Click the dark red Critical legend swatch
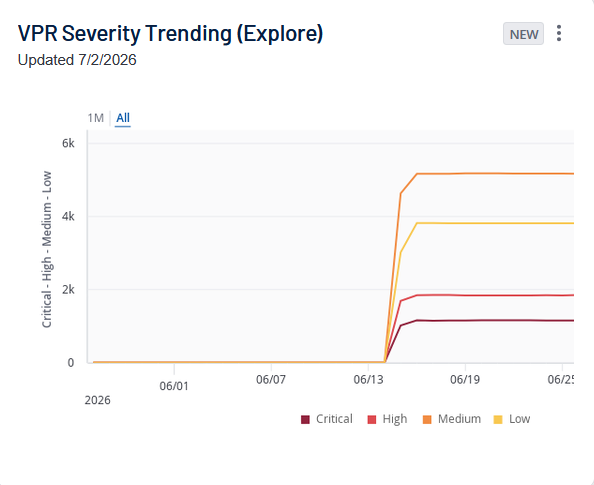 point(305,419)
